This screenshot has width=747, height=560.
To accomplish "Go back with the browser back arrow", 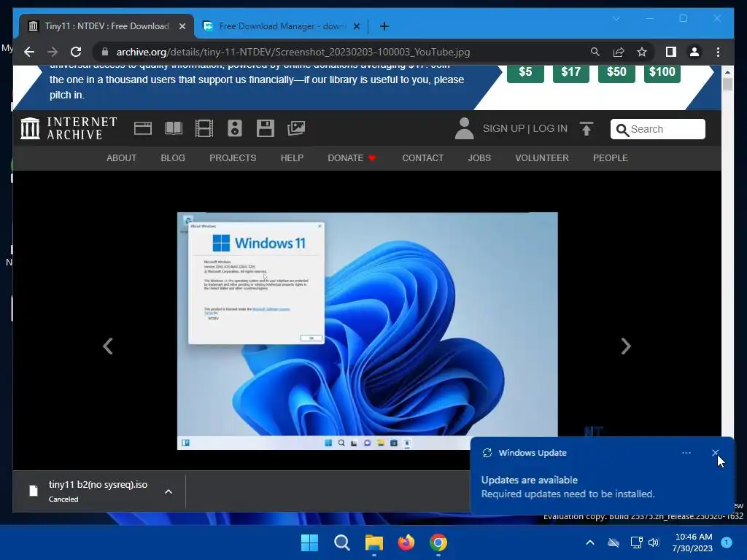I will coord(29,52).
